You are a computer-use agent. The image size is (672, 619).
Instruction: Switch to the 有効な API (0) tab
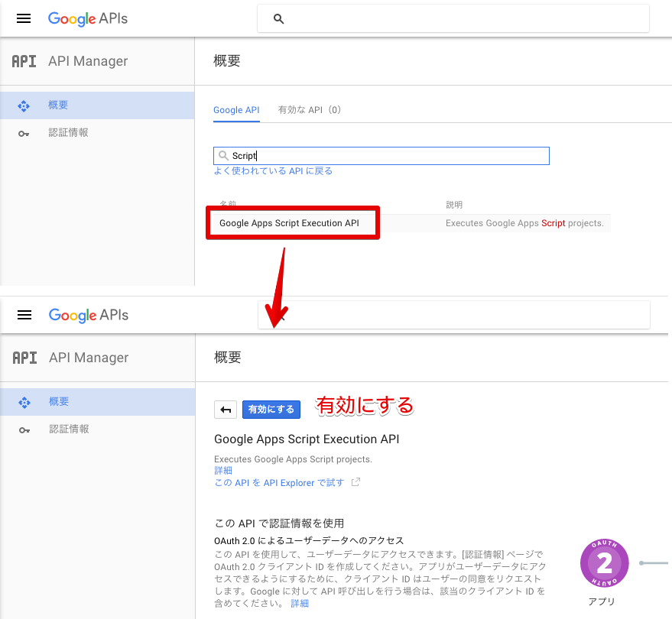coord(310,110)
